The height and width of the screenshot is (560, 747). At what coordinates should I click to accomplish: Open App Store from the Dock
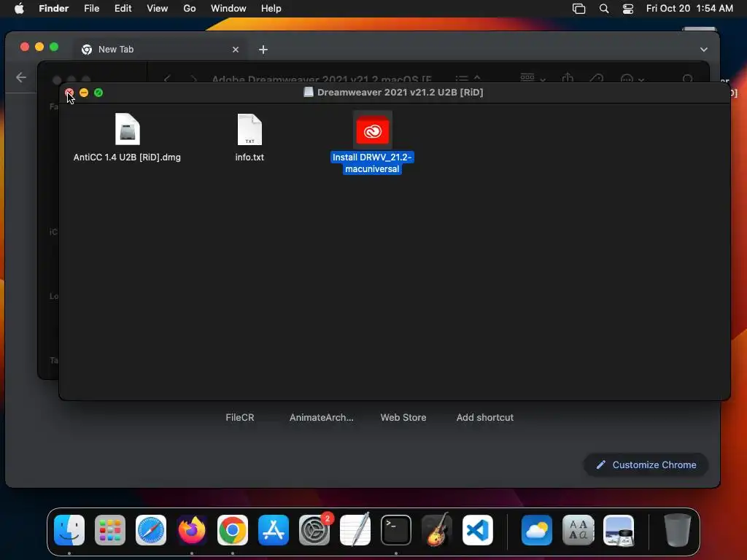[274, 530]
